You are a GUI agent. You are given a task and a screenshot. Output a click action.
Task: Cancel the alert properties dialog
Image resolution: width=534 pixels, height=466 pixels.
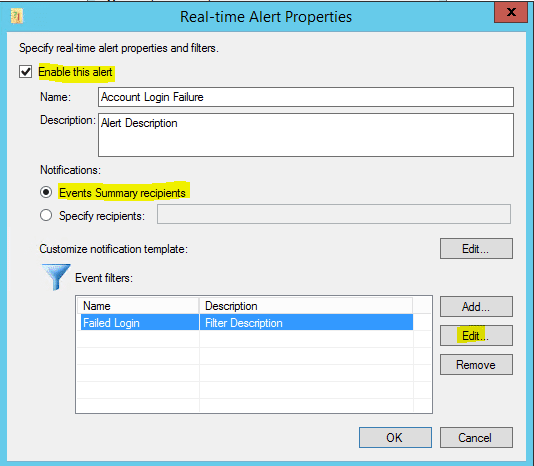tap(476, 437)
